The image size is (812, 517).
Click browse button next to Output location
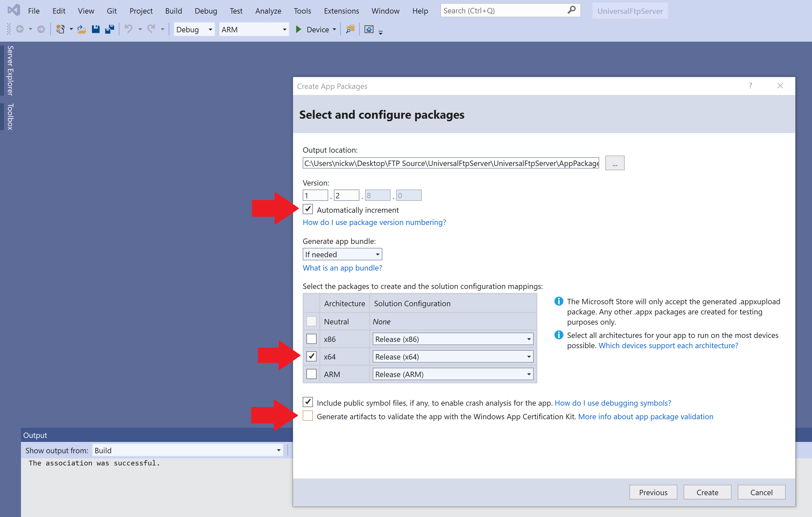(614, 163)
